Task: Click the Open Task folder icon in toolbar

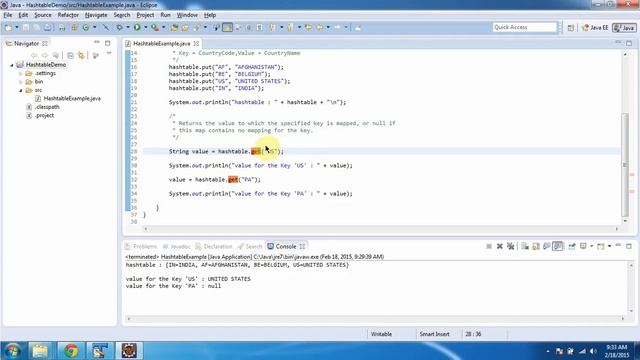Action: [185, 27]
